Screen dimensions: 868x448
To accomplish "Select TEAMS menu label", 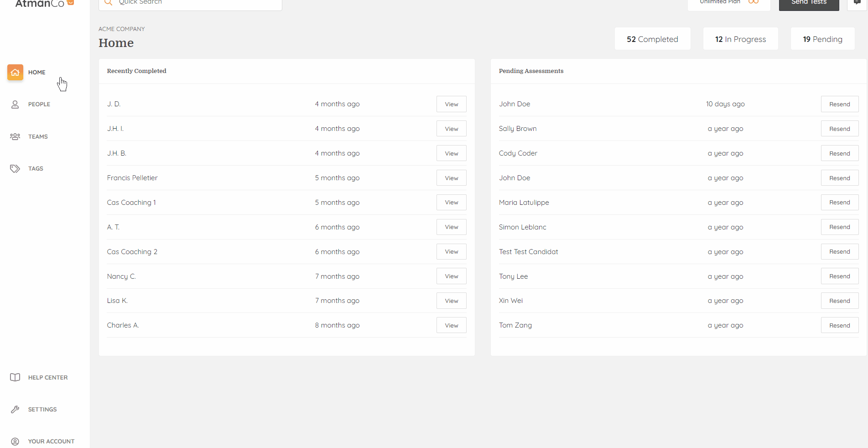I will (38, 136).
